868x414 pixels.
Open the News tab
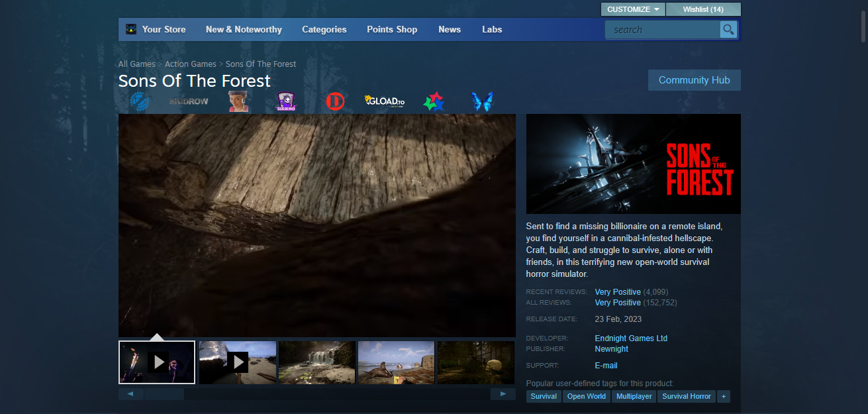point(450,29)
